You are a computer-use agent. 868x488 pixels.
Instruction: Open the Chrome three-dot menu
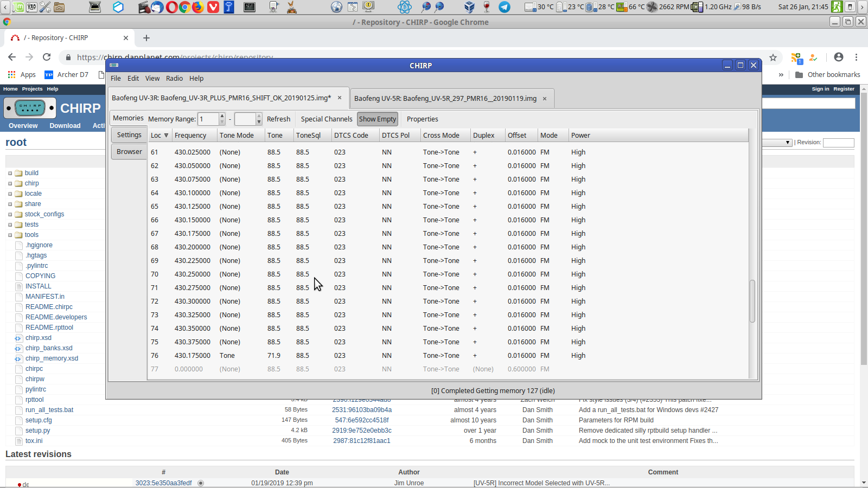pyautogui.click(x=856, y=57)
